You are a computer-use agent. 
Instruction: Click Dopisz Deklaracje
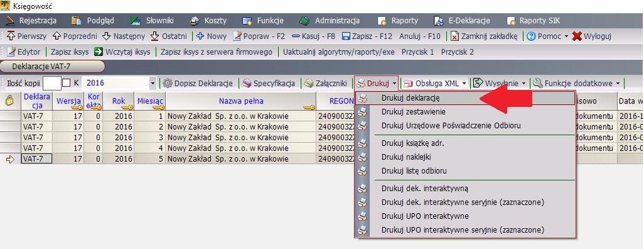(198, 83)
